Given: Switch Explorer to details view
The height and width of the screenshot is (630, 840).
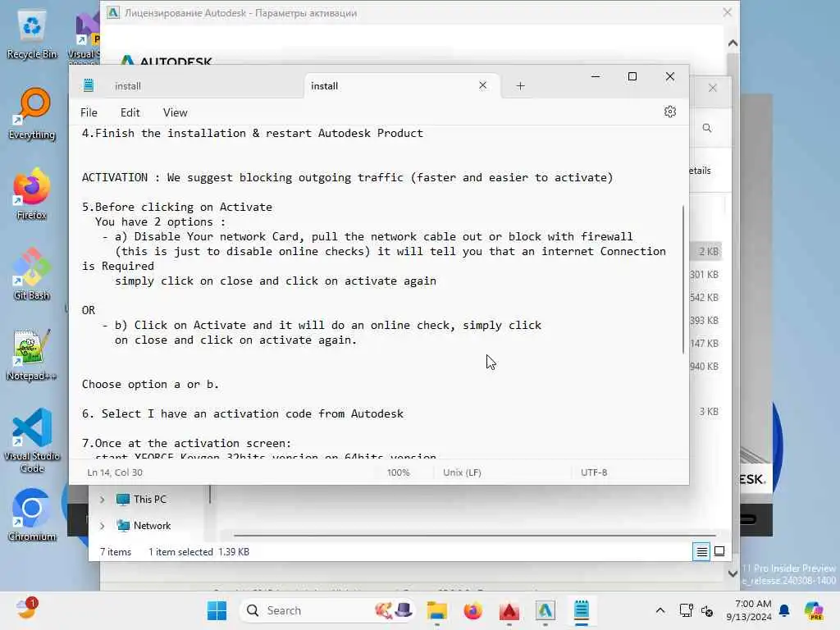Looking at the screenshot, I should [x=701, y=552].
